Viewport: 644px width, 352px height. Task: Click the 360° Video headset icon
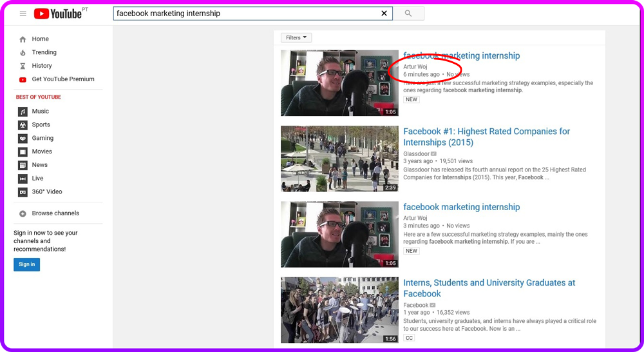click(23, 192)
